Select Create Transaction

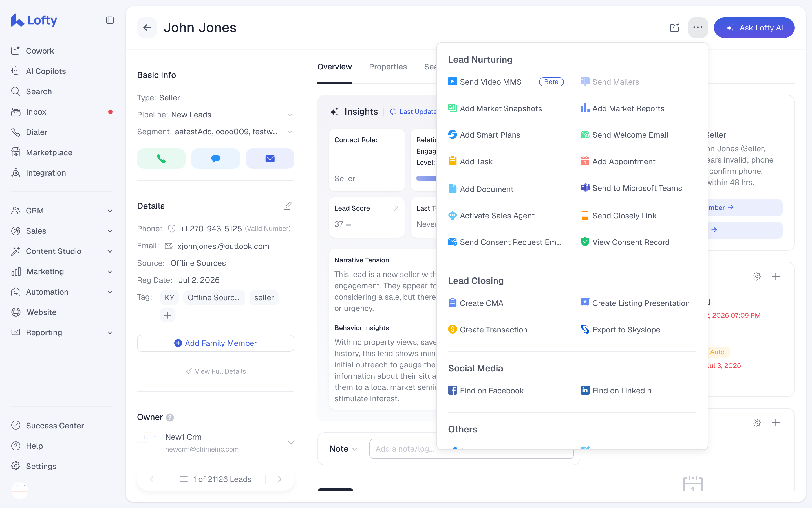pos(488,330)
